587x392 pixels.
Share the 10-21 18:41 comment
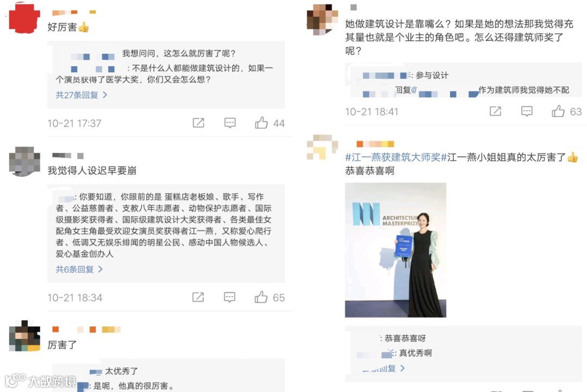coord(495,111)
